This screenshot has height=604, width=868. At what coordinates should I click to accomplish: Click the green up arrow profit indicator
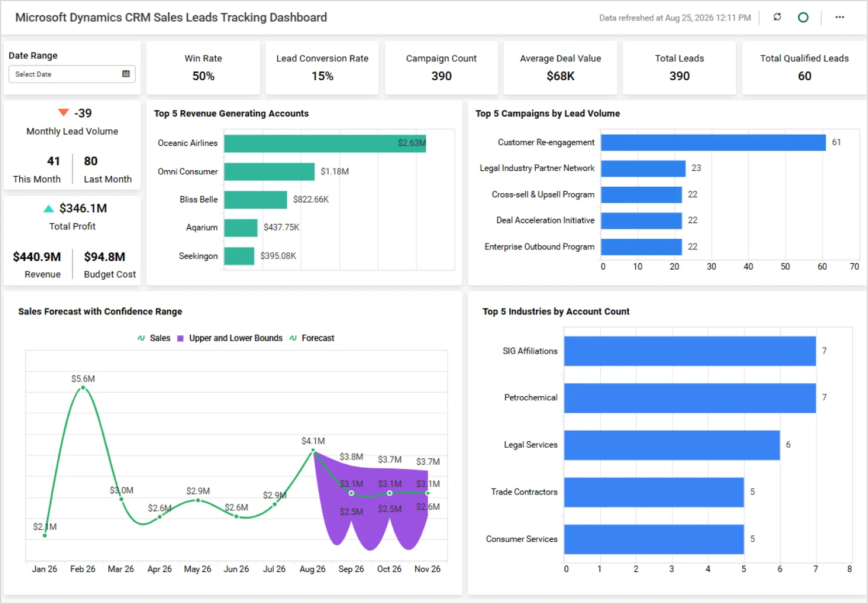(49, 208)
